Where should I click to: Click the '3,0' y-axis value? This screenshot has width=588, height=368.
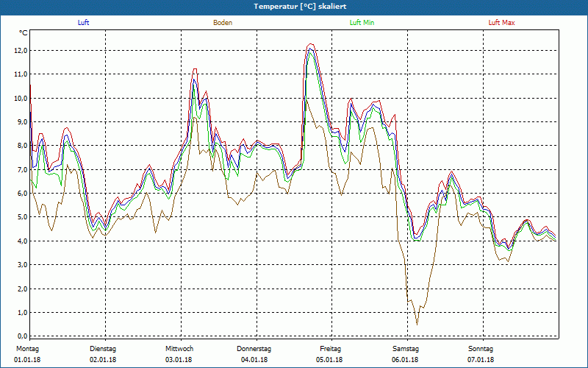coord(22,265)
